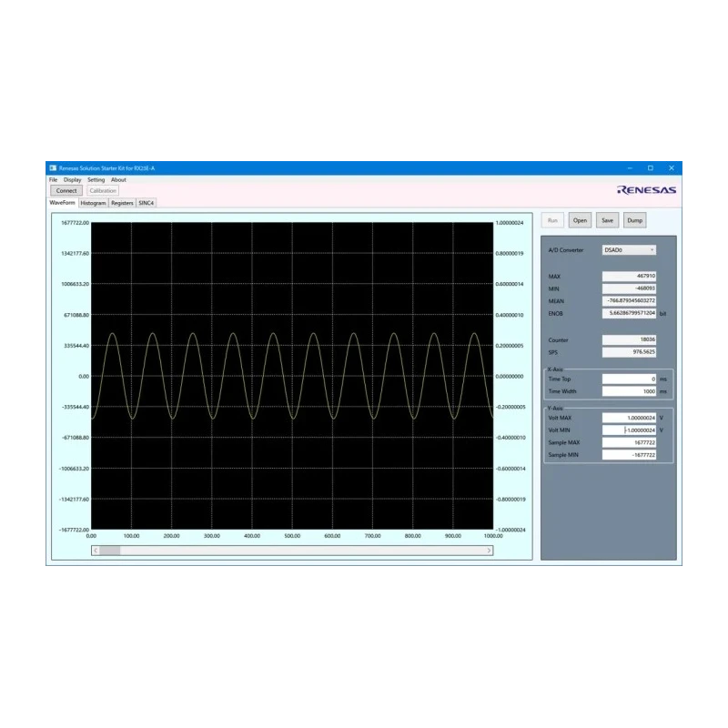Click the 1000.00 X-axis label
This screenshot has width=728, height=728.
(493, 536)
